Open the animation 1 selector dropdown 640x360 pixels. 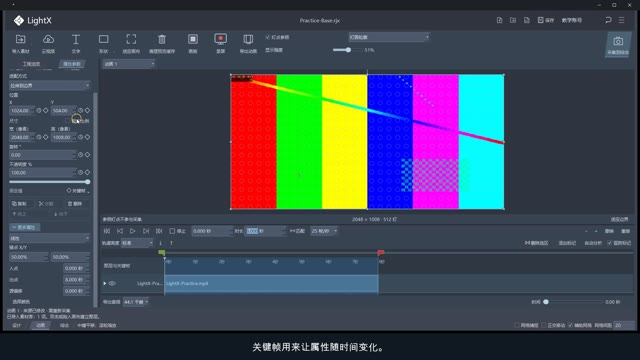(129, 64)
